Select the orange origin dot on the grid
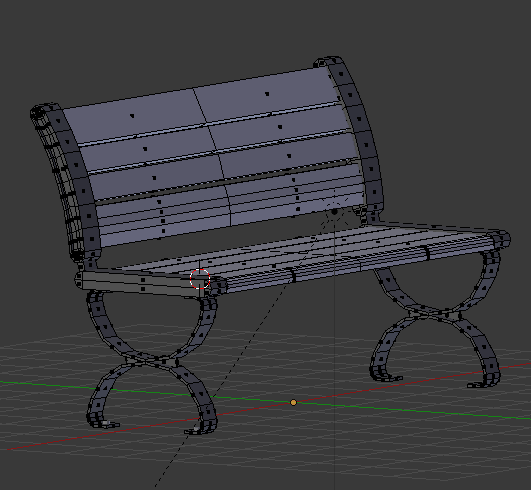This screenshot has height=490, width=531. [294, 402]
